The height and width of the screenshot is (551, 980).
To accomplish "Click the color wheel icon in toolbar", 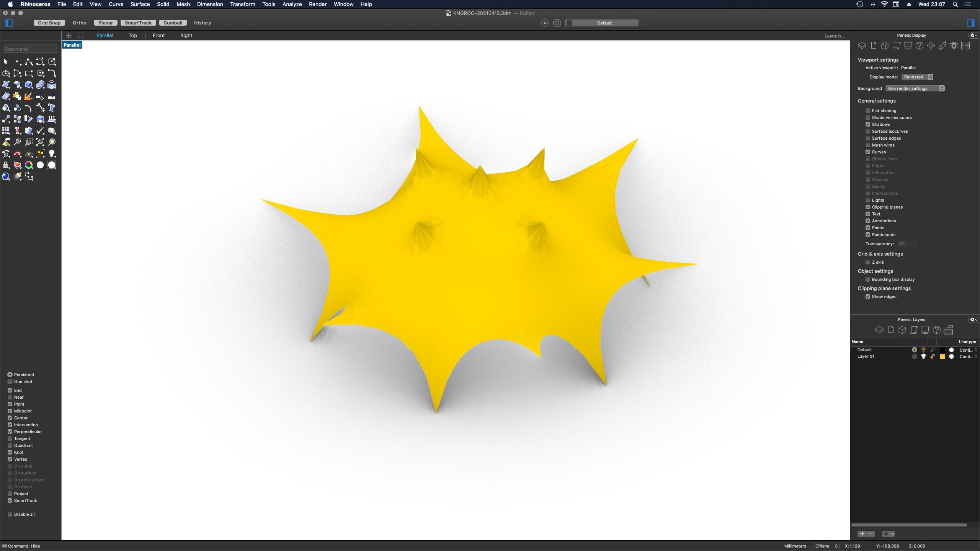I will 28,165.
